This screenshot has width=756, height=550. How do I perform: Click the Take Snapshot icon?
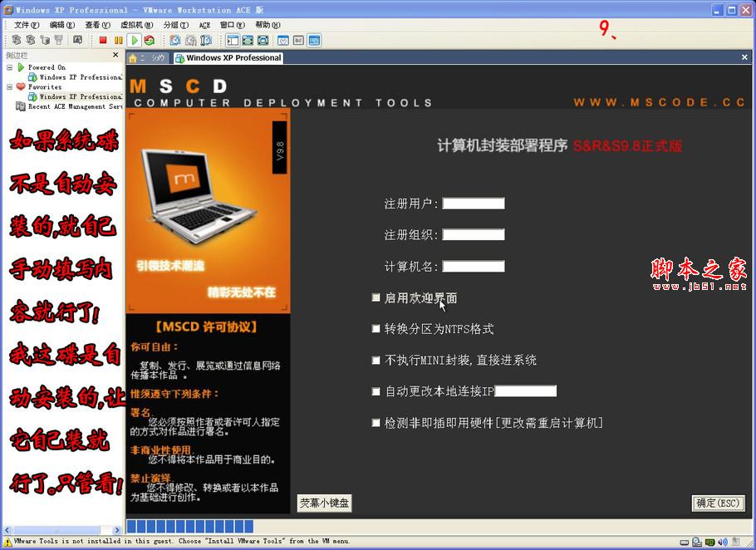(x=176, y=39)
